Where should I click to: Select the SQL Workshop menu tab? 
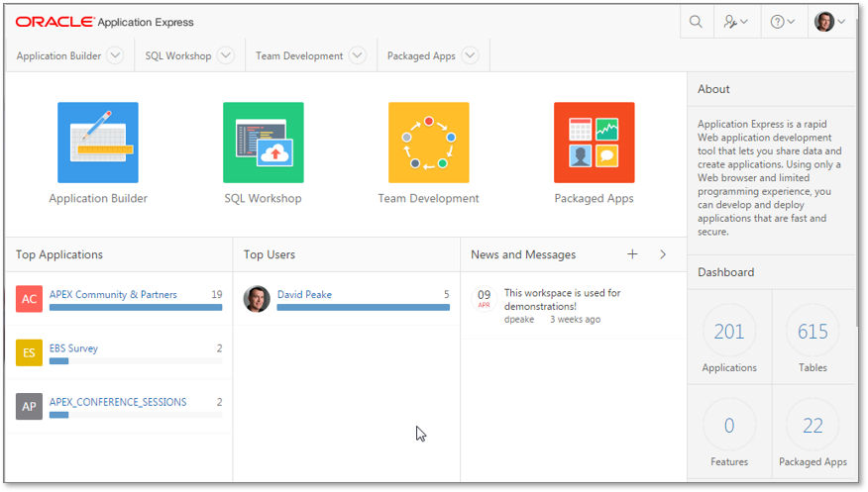coord(178,55)
